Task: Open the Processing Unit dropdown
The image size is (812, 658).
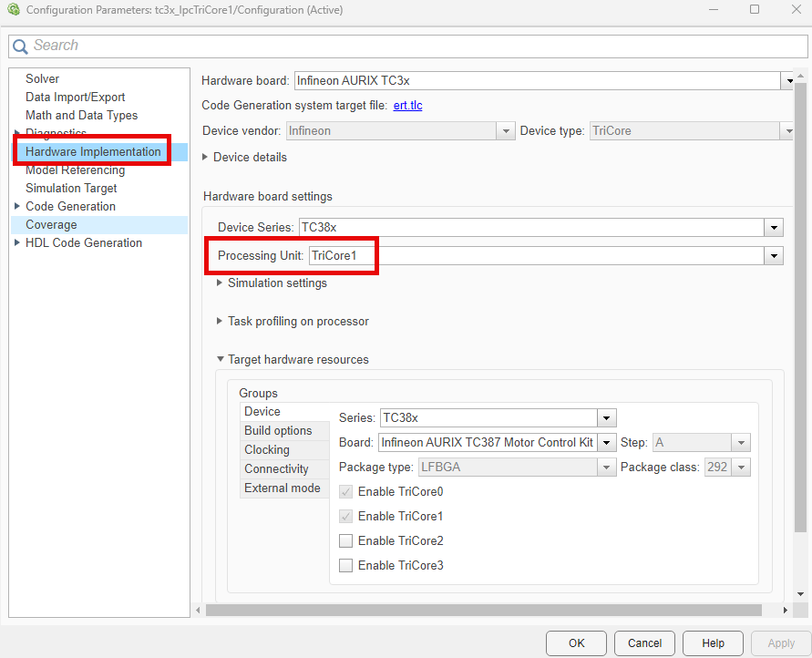Action: 774,256
